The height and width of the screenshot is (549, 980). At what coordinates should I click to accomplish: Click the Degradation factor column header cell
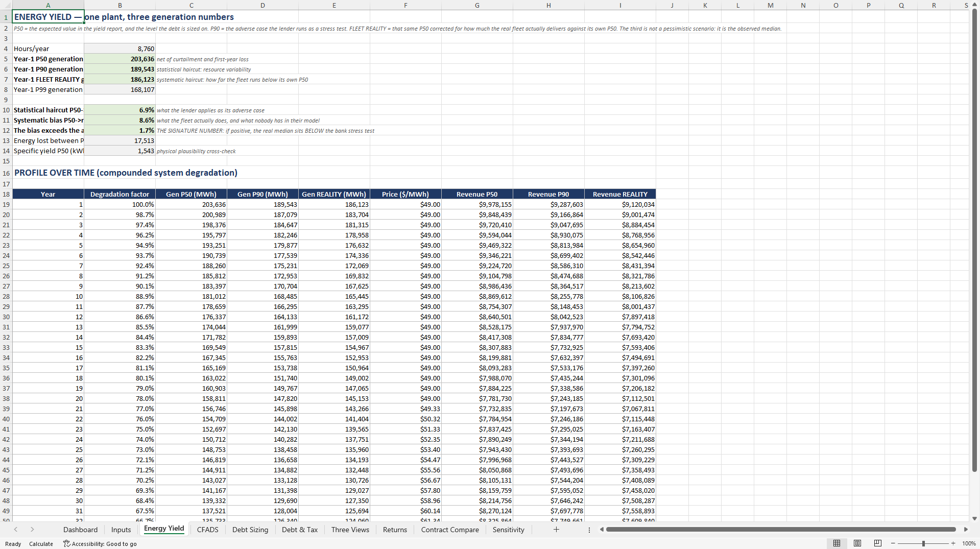pos(119,194)
